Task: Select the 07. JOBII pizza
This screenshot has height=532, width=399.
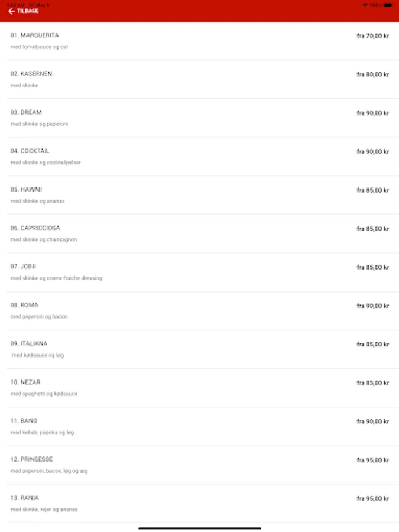Action: 199,271
